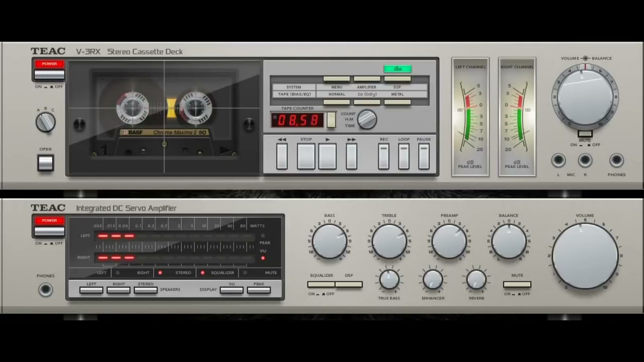Select Co (CrO2) tape bias with its button

tap(367, 102)
